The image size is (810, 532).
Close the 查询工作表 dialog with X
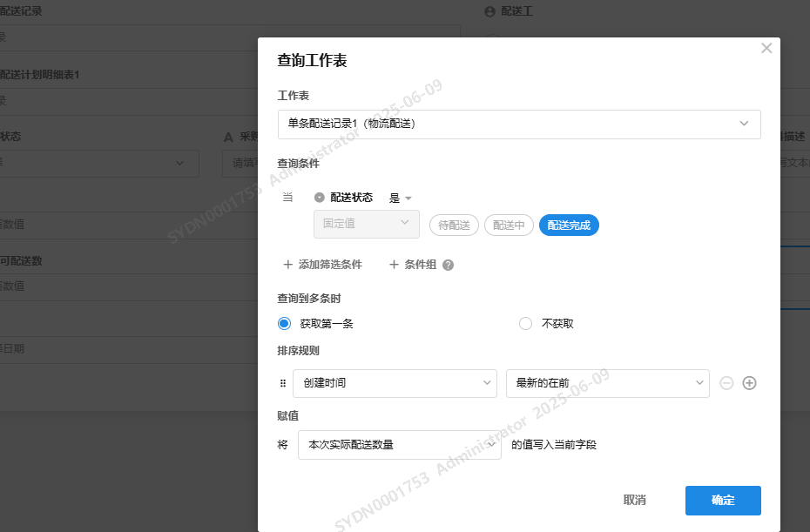(766, 49)
